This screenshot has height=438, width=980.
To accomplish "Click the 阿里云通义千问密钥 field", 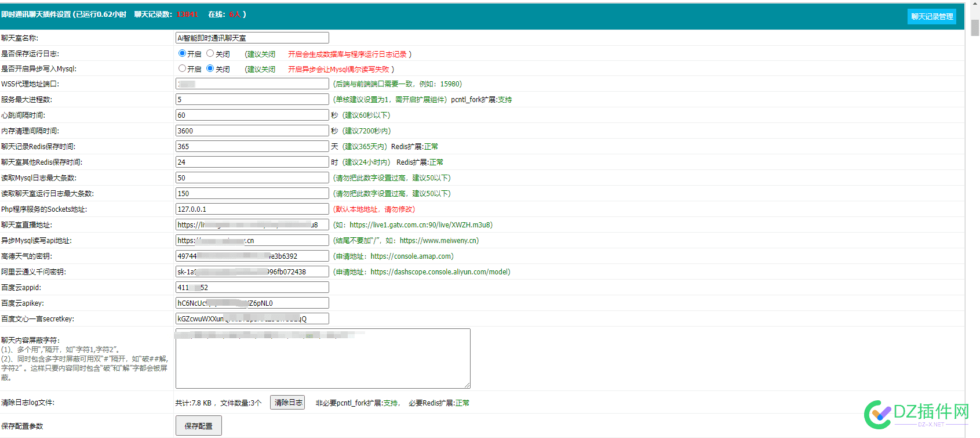I will point(252,272).
